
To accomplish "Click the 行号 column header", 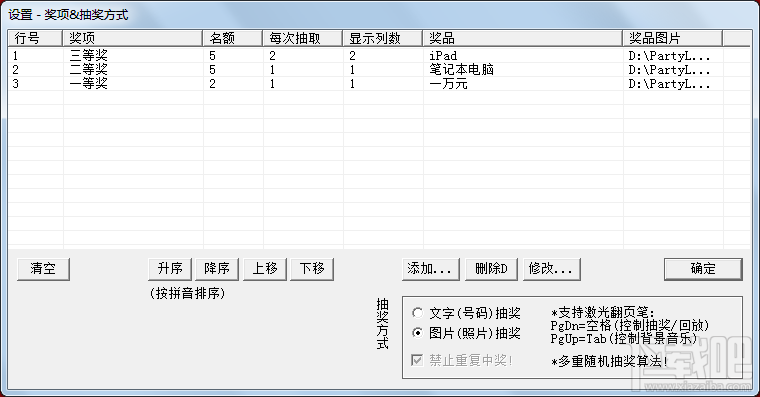I will [35, 38].
